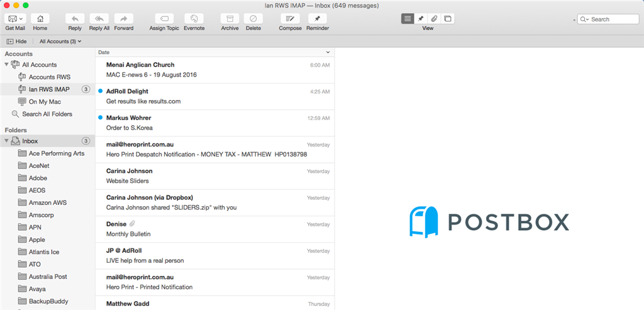The image size is (644, 310).
Task: Click the Reply All icon
Action: [x=99, y=19]
